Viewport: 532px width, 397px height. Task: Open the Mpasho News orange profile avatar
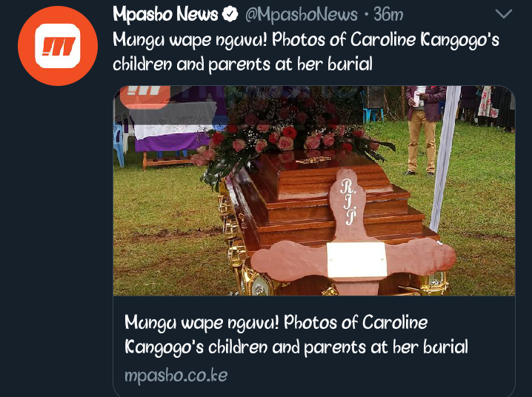coord(58,46)
